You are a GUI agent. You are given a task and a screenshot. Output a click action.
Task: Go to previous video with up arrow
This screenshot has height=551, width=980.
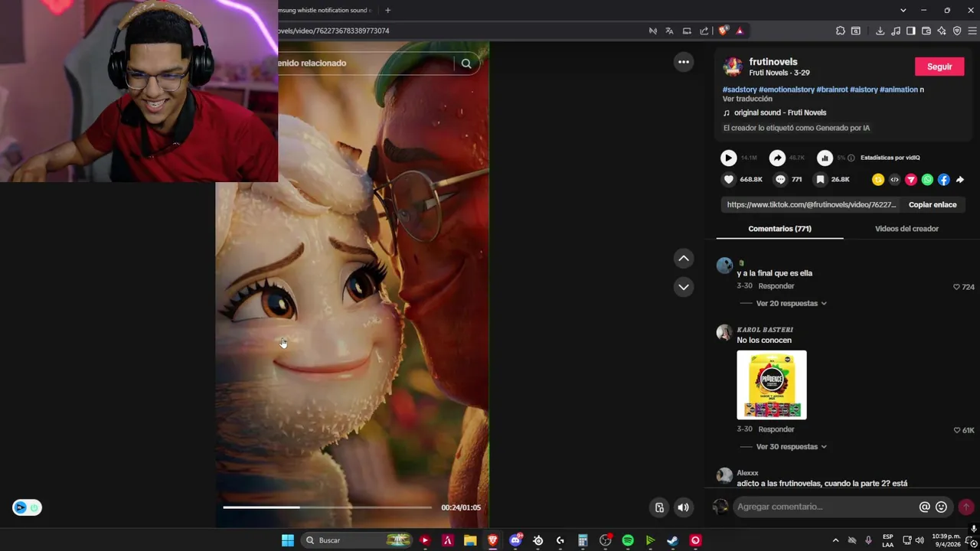tap(684, 259)
